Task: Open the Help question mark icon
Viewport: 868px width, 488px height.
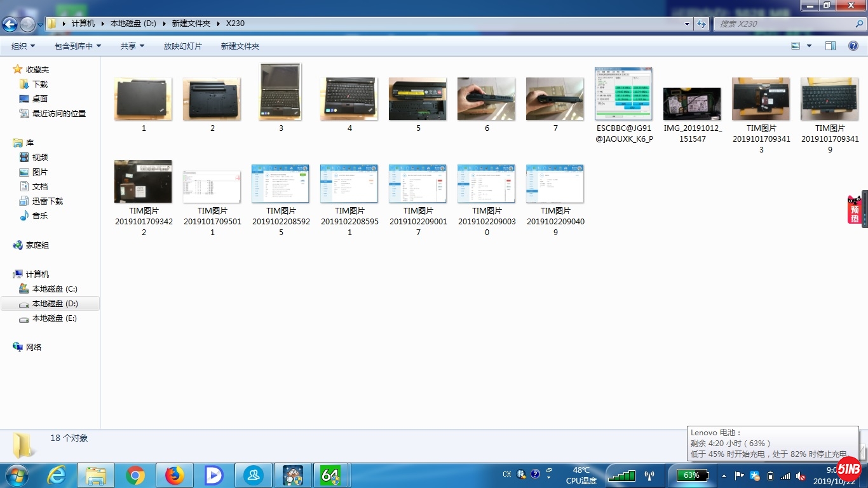Action: pyautogui.click(x=853, y=46)
